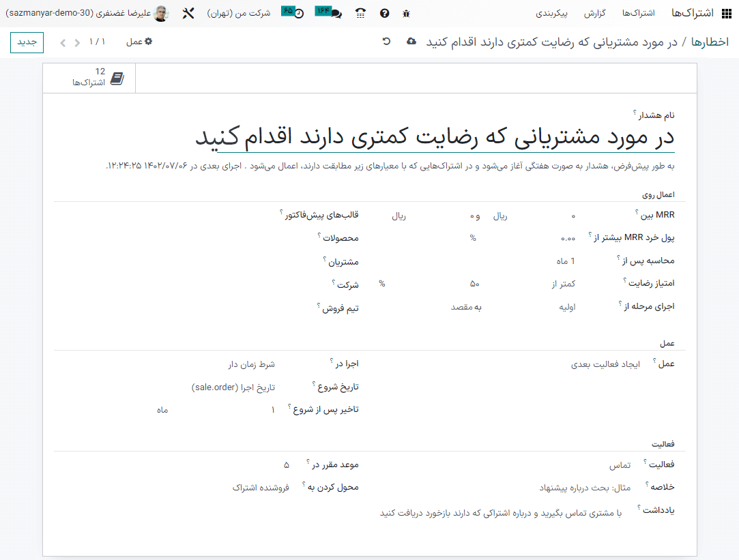739x560 pixels.
Task: Discard changes with the revert arrow icon
Action: 387,41
